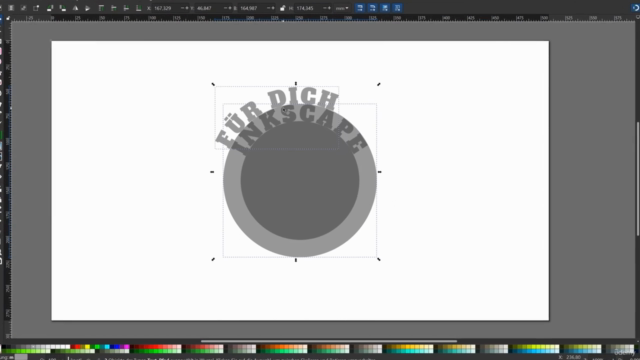Rotate selection 90° counter-clockwise
640x360 pixels.
pos(50,8)
